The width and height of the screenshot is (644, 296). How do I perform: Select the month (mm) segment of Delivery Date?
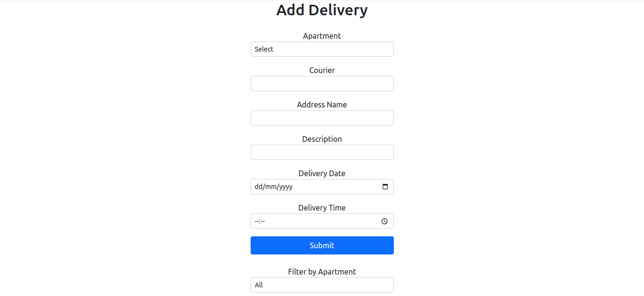pyautogui.click(x=270, y=187)
